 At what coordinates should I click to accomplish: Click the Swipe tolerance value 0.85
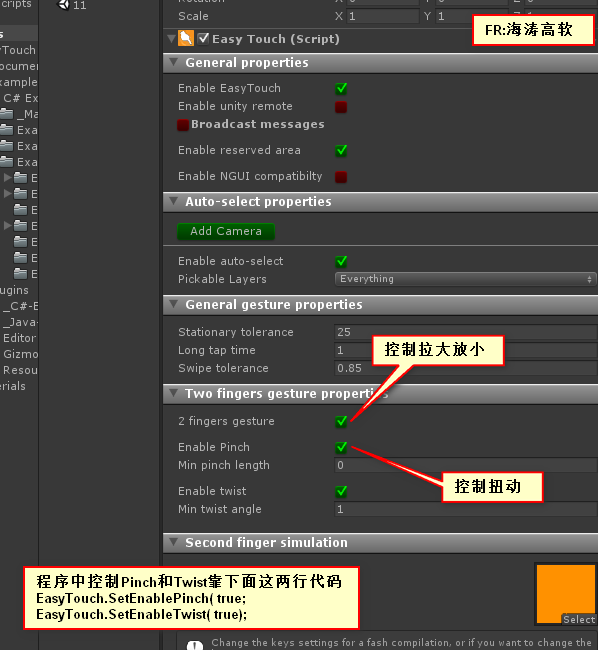pos(349,368)
